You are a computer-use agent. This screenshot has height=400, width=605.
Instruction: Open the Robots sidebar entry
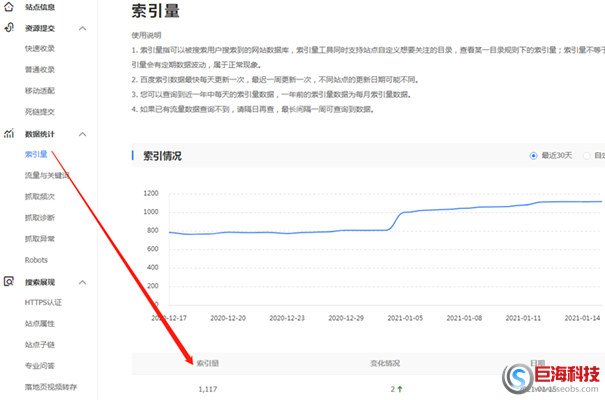point(36,259)
